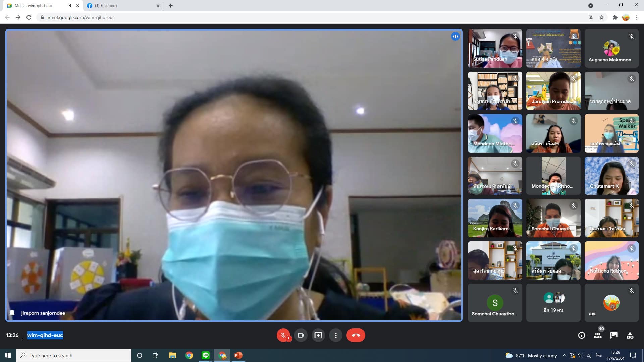
Task: Open File Explorer from taskbar
Action: click(172, 355)
